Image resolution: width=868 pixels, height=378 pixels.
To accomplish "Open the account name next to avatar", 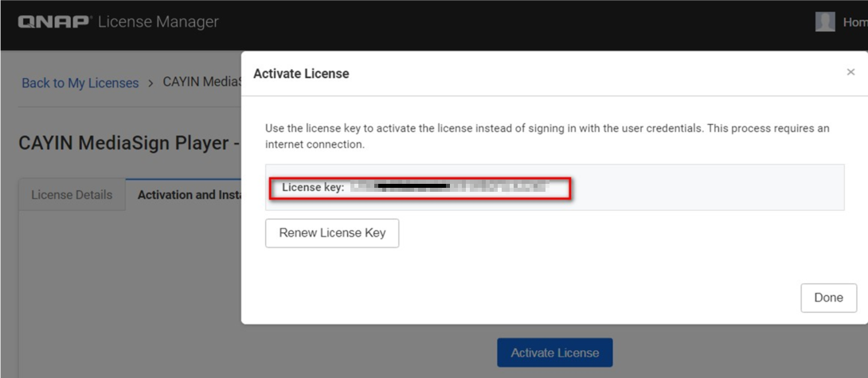I will [x=855, y=22].
